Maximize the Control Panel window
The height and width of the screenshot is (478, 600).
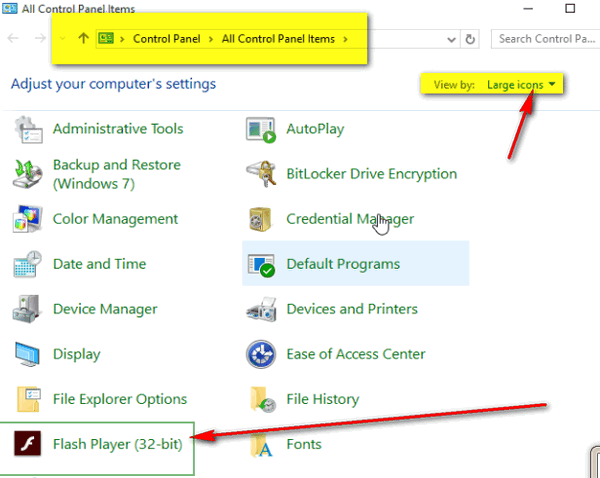570,8
